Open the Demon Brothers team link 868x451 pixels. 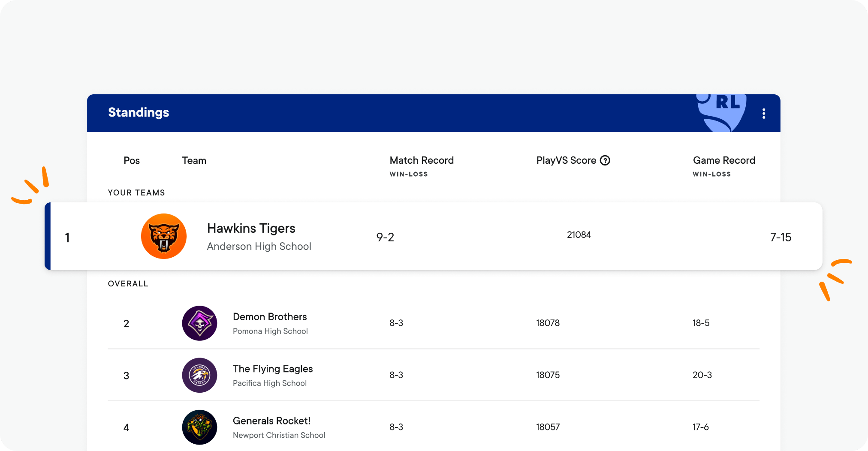pyautogui.click(x=270, y=317)
